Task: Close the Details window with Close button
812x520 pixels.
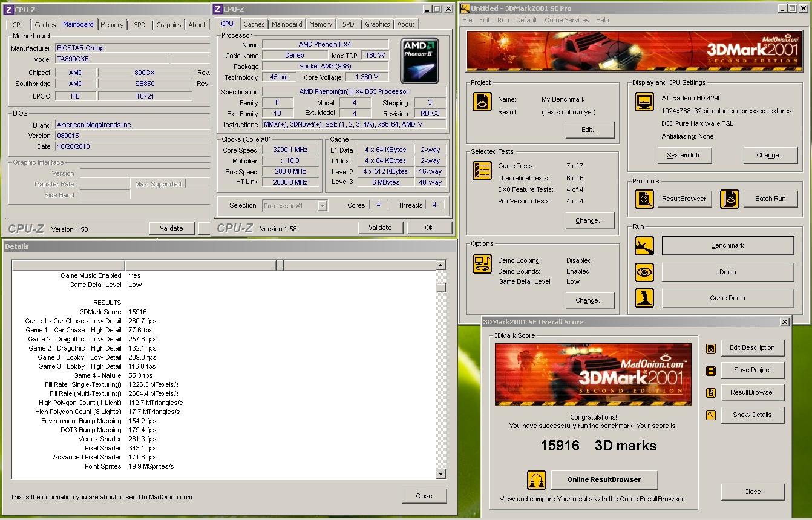Action: click(424, 496)
